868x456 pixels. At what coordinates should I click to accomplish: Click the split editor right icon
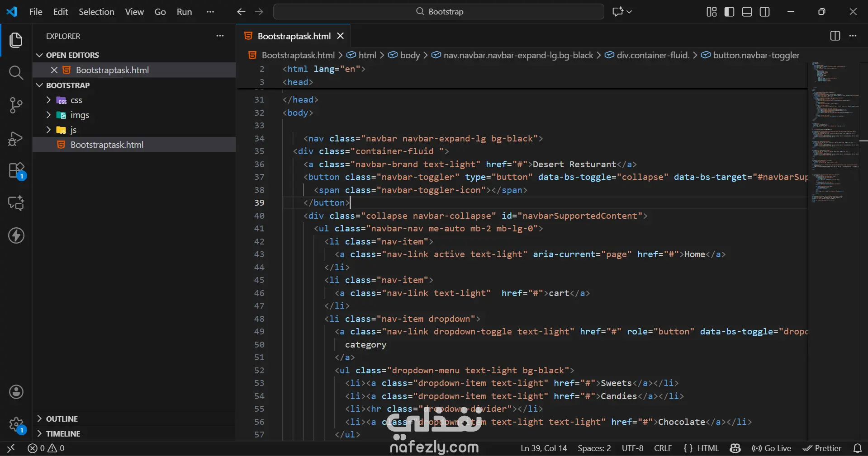[835, 36]
